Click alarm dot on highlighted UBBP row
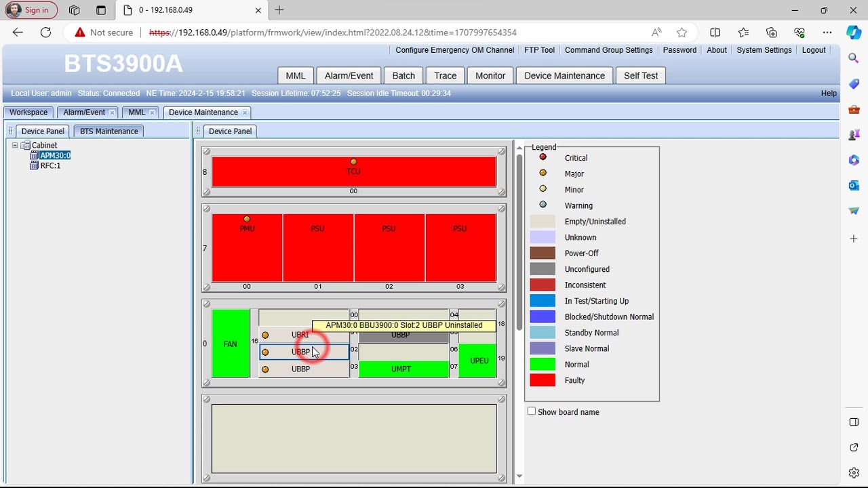The height and width of the screenshot is (488, 868). click(265, 352)
